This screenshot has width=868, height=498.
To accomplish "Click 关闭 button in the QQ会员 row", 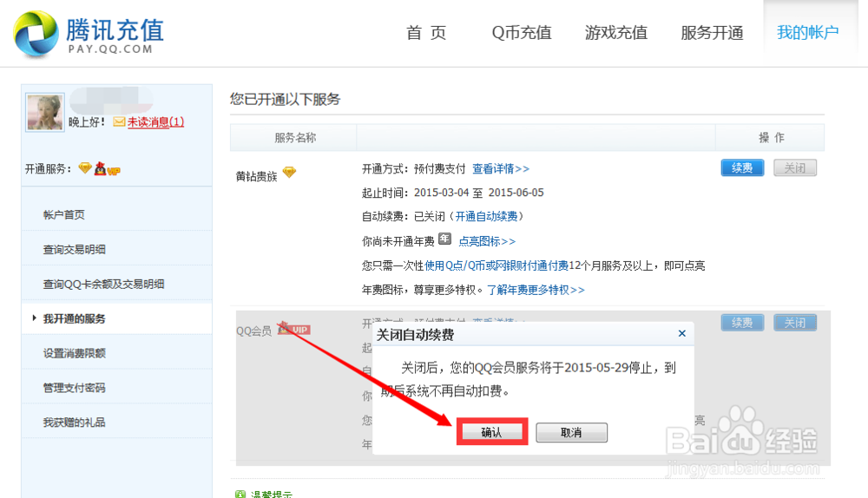I will pos(795,323).
